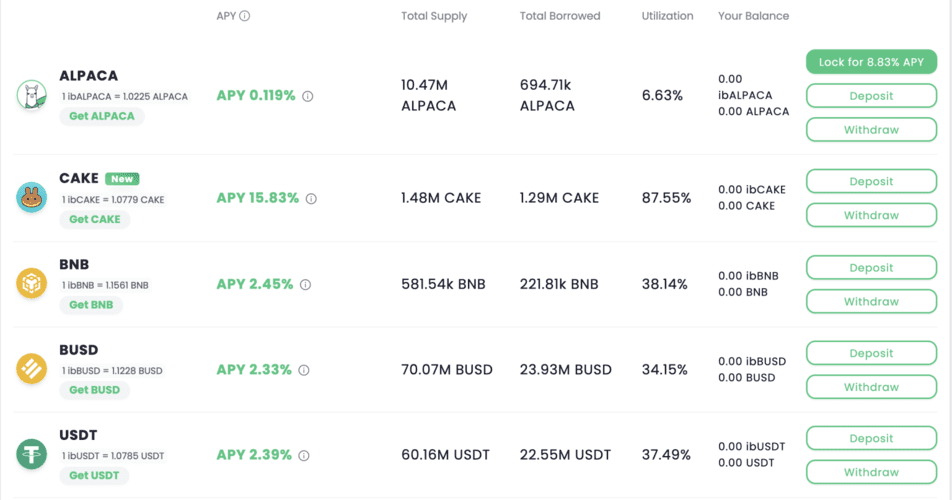Withdraw from the ALPACA pool

pos(871,130)
